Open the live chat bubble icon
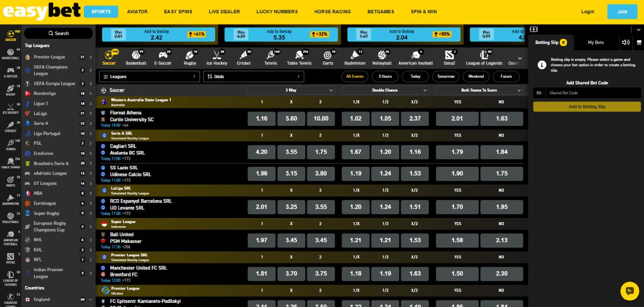The height and width of the screenshot is (307, 644). click(630, 291)
